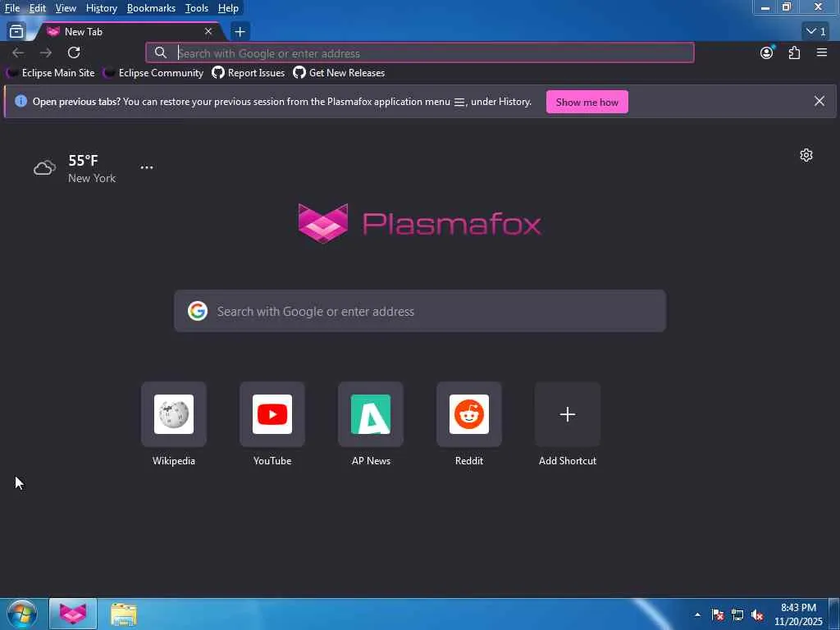This screenshot has height=630, width=840.
Task: Open Windows Explorer from taskbar
Action: tap(124, 614)
